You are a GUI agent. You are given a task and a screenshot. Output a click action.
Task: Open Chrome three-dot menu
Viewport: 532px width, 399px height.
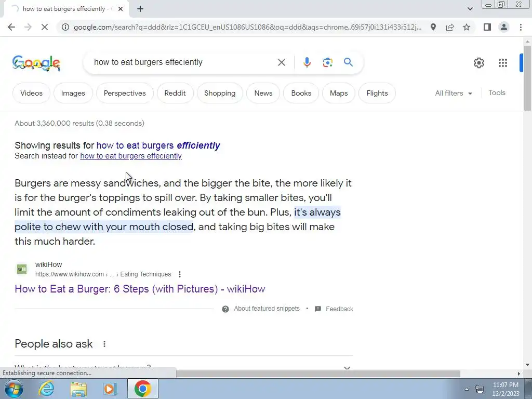click(521, 27)
